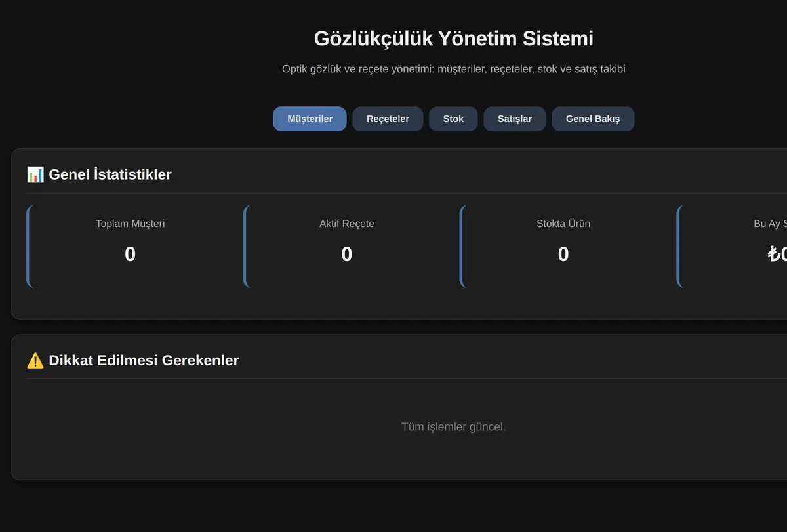Click the subtitle starting with Optik gözlük
The width and height of the screenshot is (787, 532).
click(x=454, y=69)
